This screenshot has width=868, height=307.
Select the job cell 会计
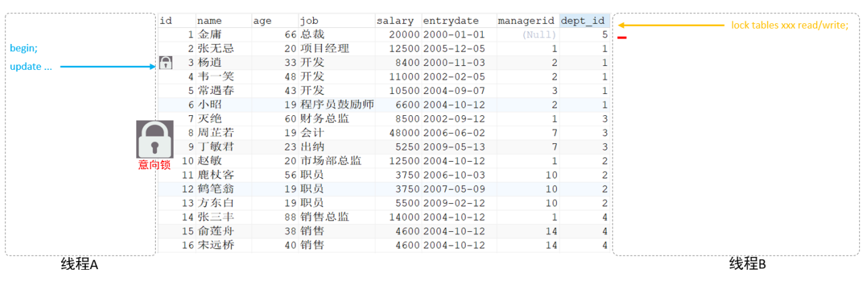[x=312, y=133]
